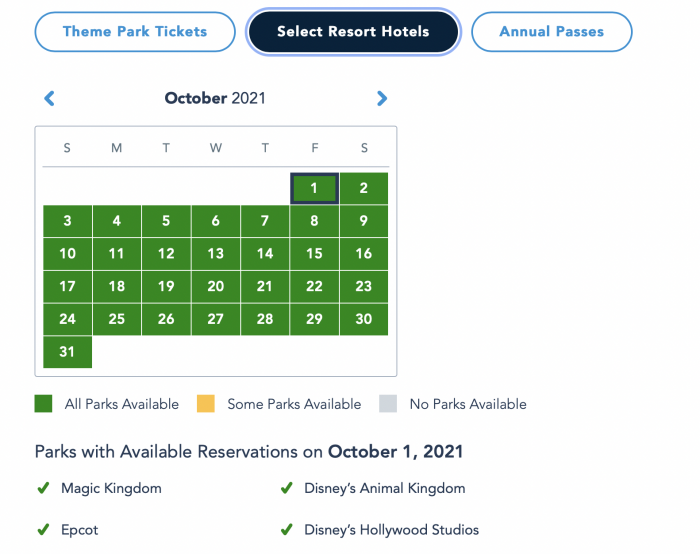Screen dimensions: 700x554
Task: Click the Magic Kingdom green checkmark
Action: coord(43,489)
